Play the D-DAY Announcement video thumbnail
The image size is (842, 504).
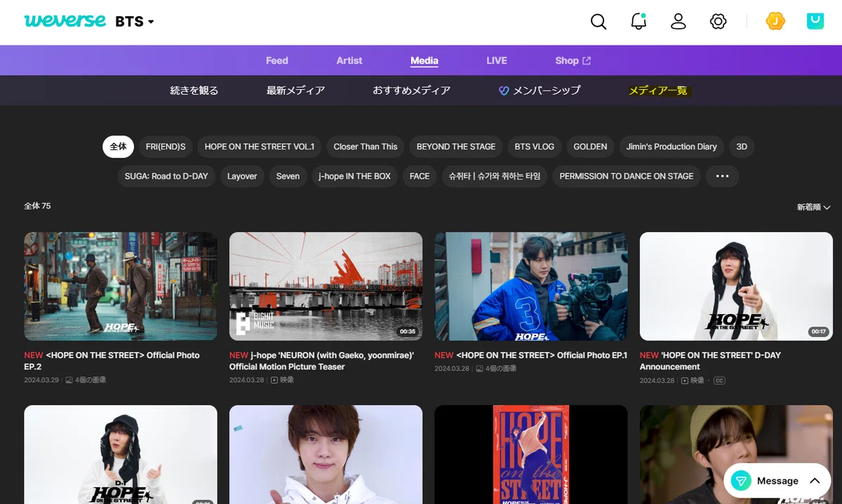pyautogui.click(x=736, y=287)
